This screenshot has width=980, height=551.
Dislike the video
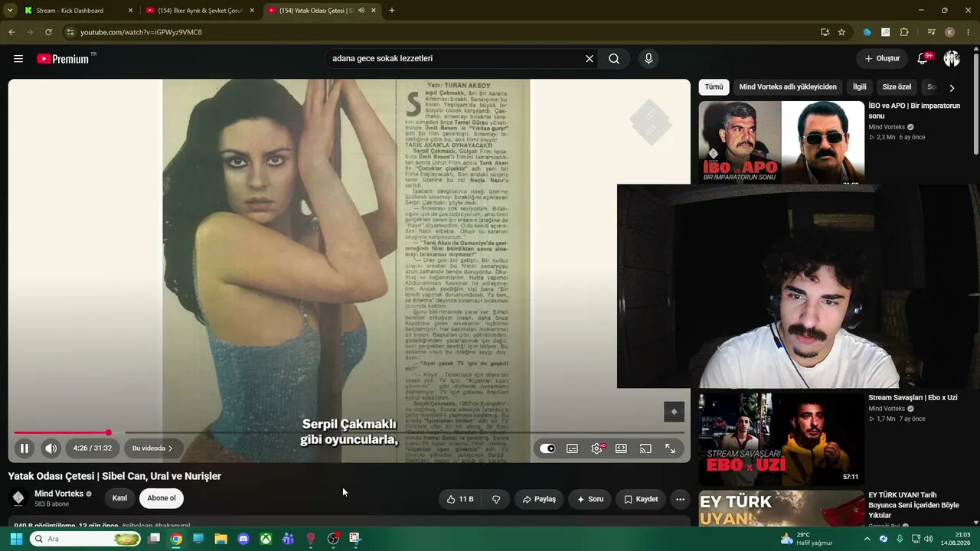(496, 499)
